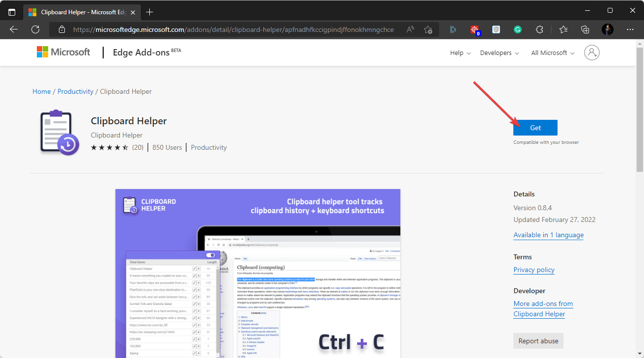Open Available in 1 language link

pos(549,235)
